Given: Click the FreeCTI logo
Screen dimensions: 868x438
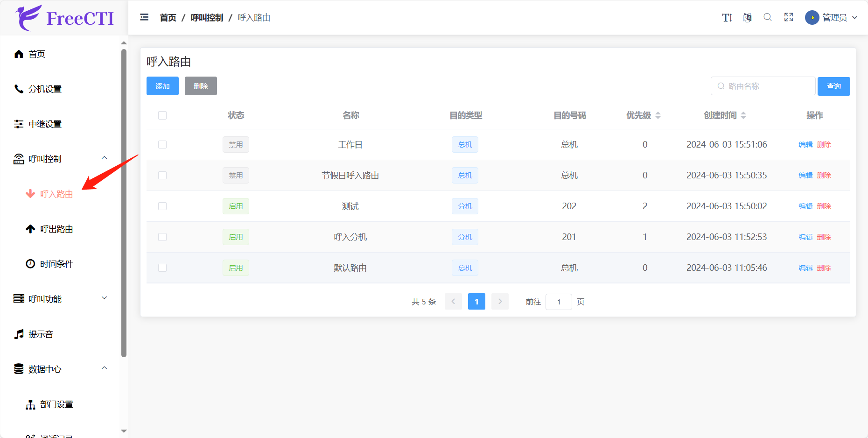Looking at the screenshot, I should pos(64,18).
